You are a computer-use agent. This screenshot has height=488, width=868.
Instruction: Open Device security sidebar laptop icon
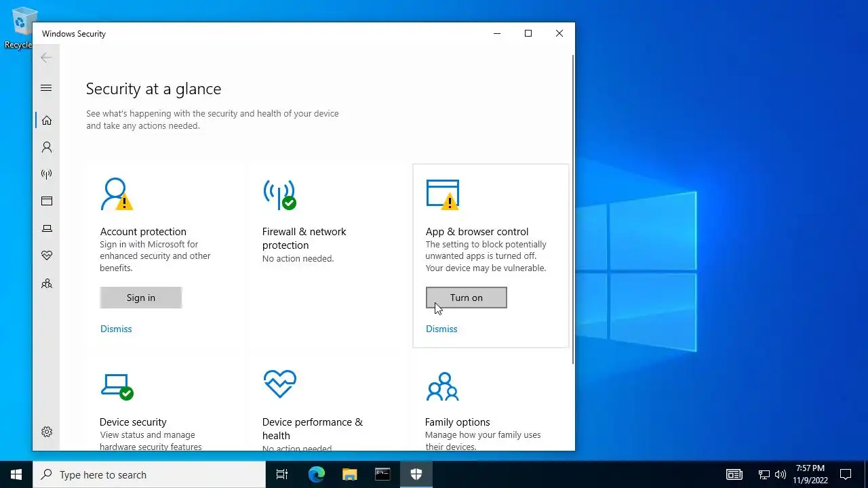[x=47, y=228]
